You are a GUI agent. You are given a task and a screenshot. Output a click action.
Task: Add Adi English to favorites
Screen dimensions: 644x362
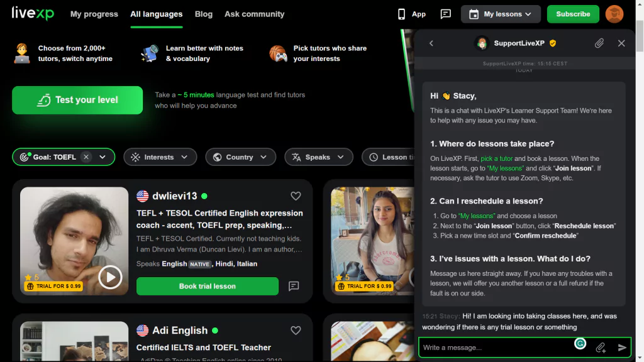pos(296,331)
